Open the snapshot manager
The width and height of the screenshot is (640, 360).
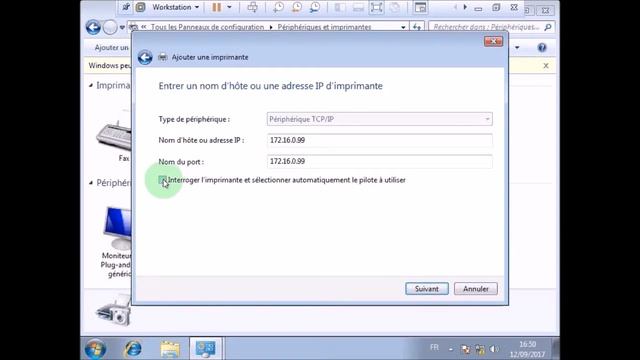coord(315,7)
